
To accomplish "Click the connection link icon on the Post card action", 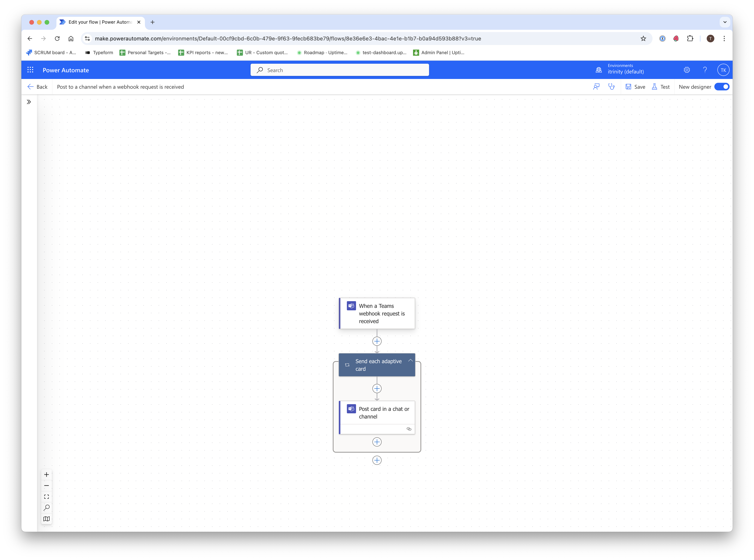I will click(x=409, y=429).
